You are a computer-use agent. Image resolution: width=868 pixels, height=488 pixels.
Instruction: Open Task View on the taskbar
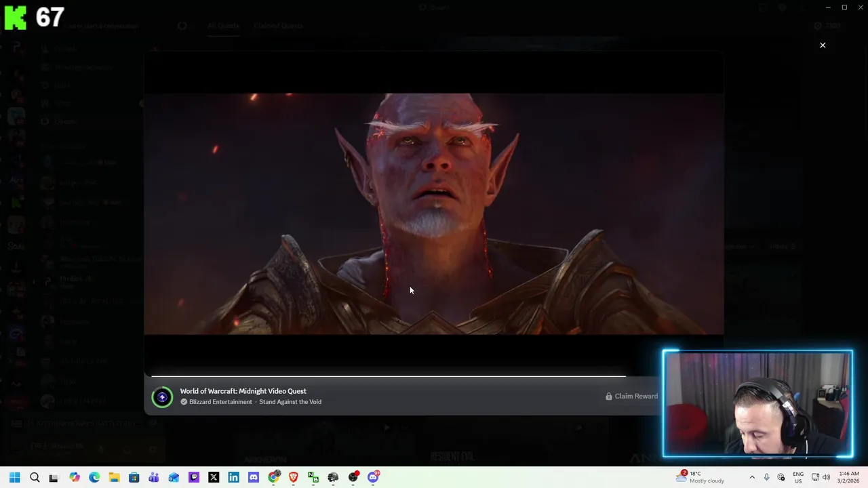coord(54,477)
